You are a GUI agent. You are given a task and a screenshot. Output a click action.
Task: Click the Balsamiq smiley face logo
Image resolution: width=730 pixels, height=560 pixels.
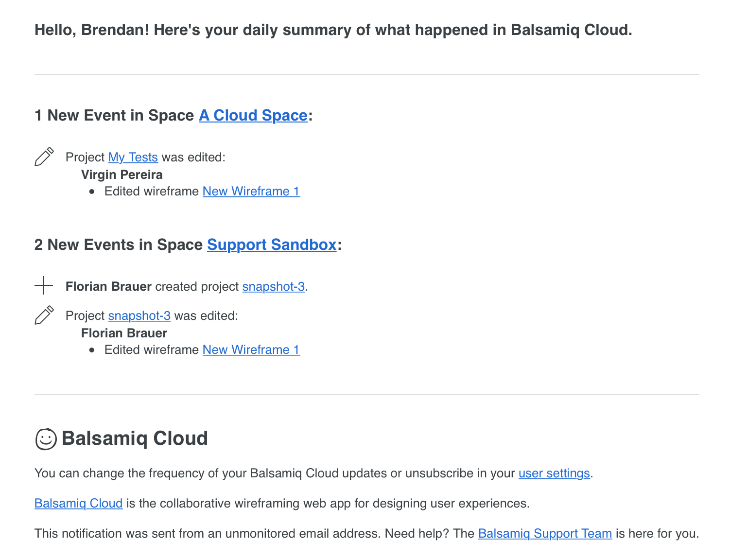coord(46,439)
